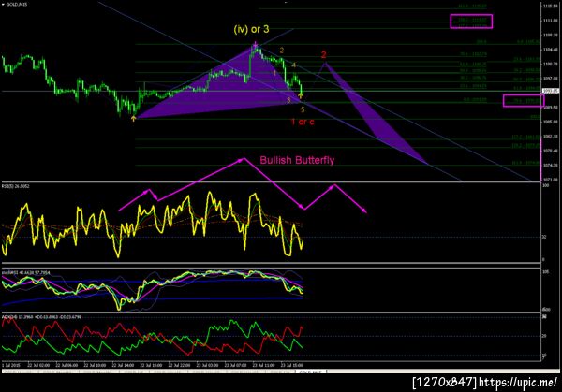Click the "22 Jul 22:00" time axis label

179,365
